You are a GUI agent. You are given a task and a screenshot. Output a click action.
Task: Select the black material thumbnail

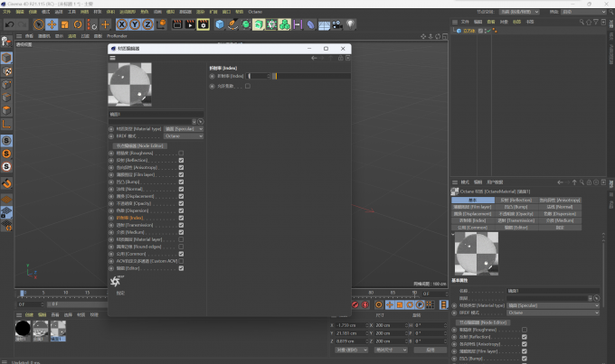pyautogui.click(x=23, y=329)
